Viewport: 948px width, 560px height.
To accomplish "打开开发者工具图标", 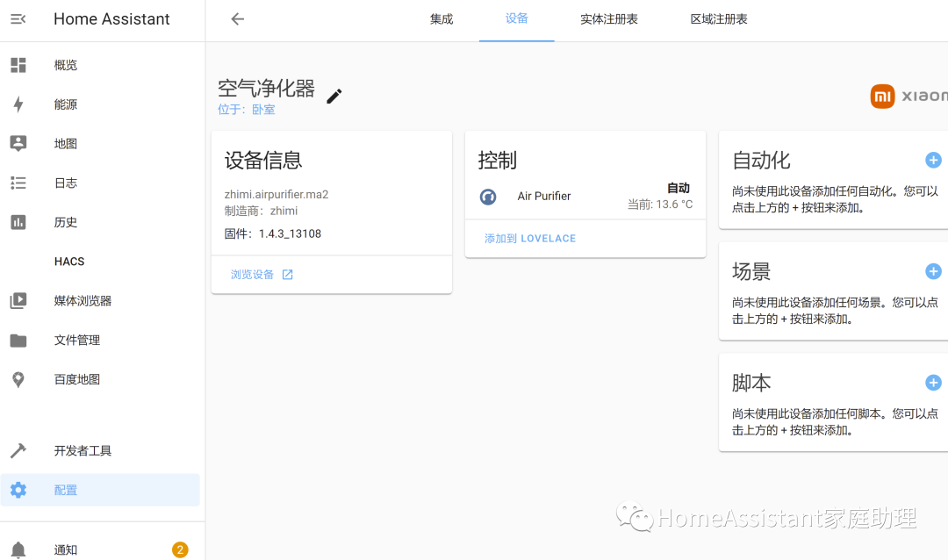I will point(18,450).
